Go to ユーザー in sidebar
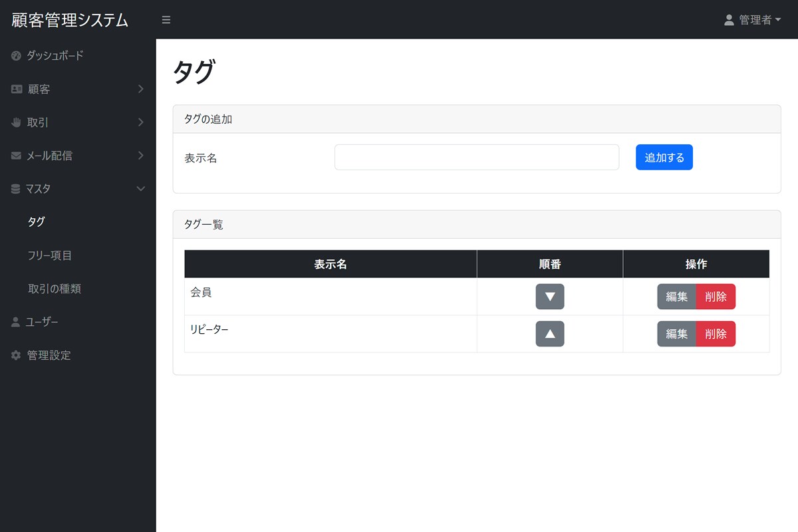798x532 pixels. 78,322
